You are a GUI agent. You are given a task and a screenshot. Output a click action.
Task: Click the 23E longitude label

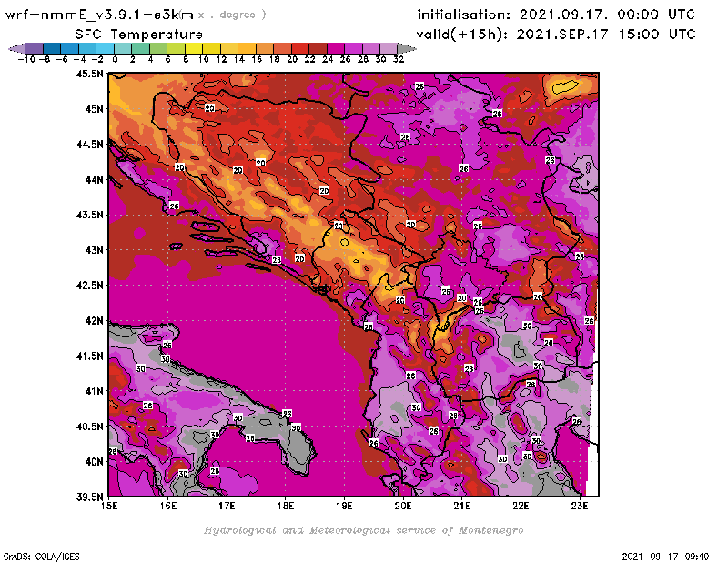tap(580, 506)
